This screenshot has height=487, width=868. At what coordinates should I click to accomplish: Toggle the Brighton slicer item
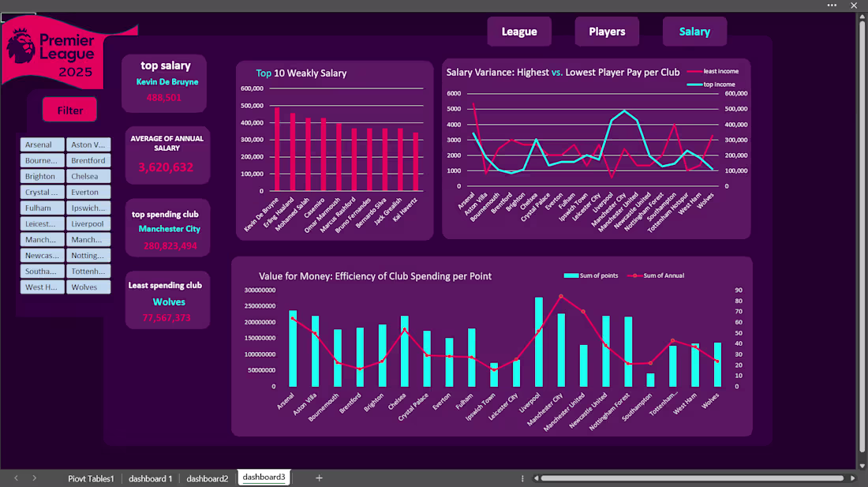(43, 176)
